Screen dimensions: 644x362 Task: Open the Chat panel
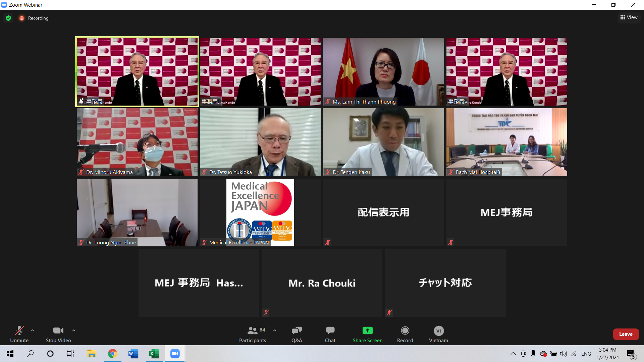(x=330, y=334)
